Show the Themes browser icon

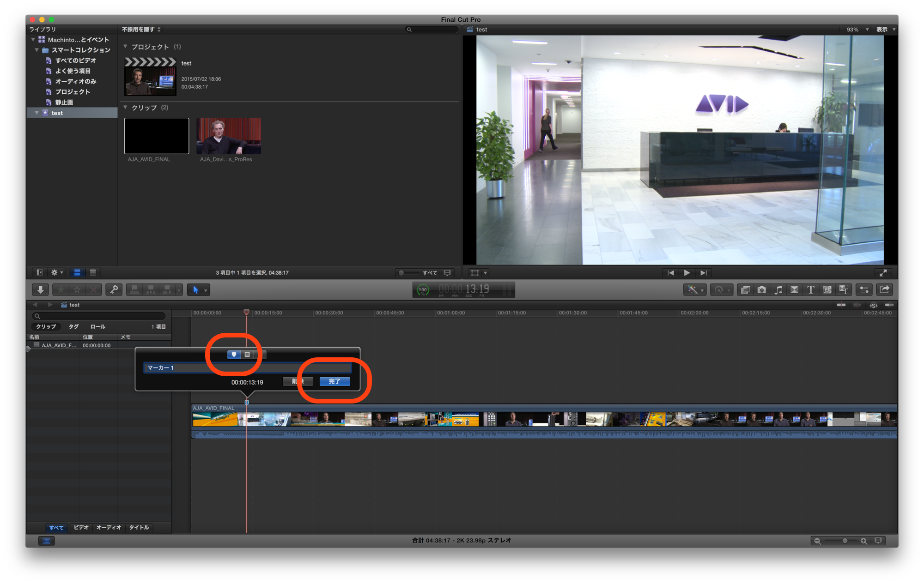coord(844,290)
